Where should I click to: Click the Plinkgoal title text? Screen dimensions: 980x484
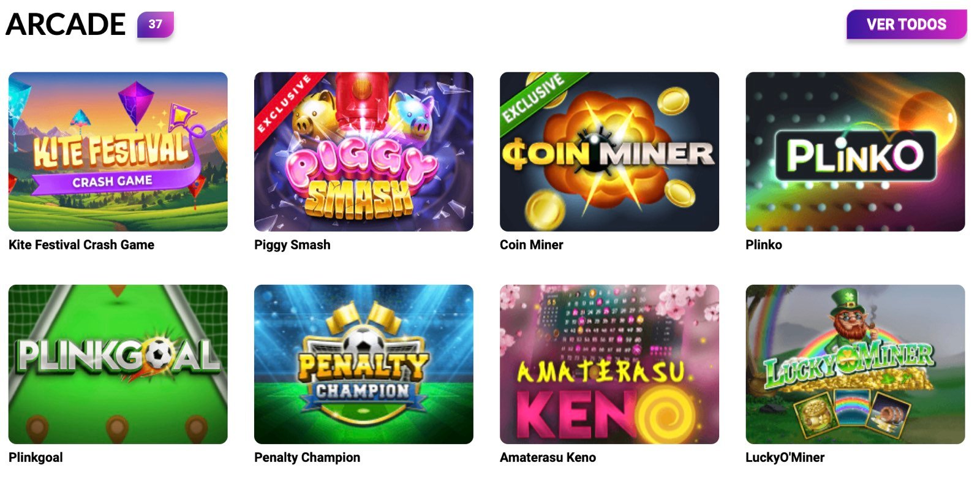(36, 458)
